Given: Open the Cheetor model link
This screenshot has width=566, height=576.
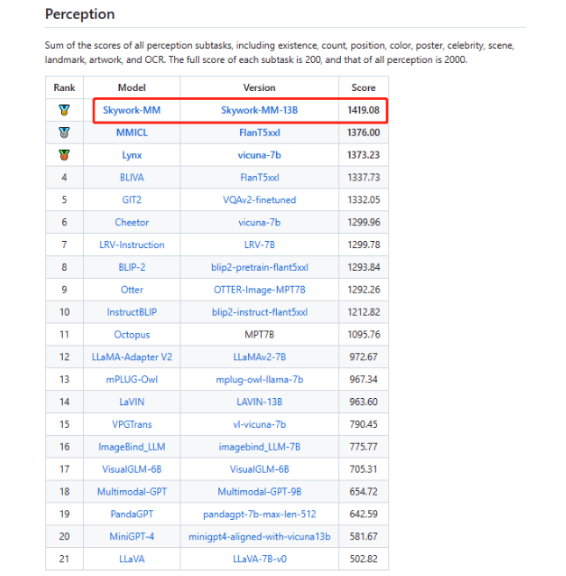Looking at the screenshot, I should click(132, 222).
